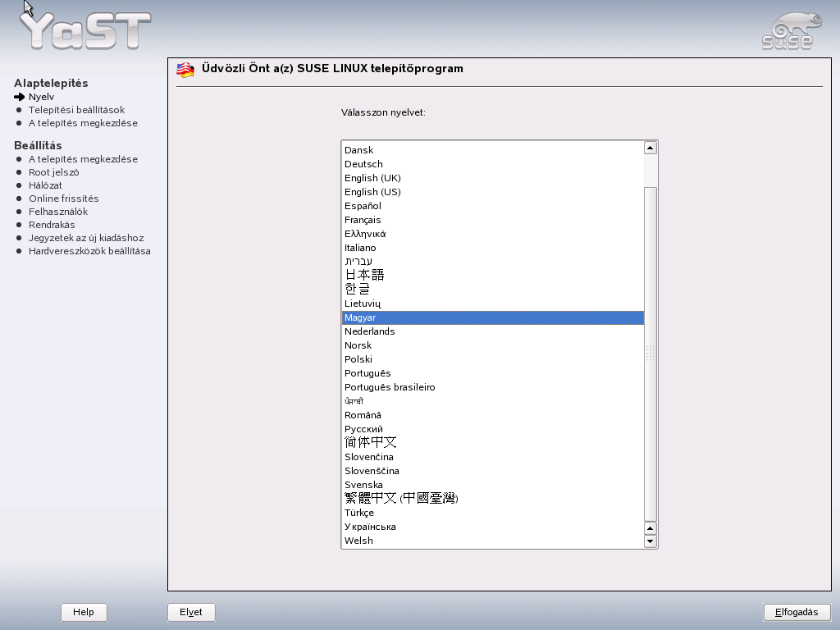This screenshot has height=630, width=840.
Task: Select the Hebrew עברית entry
Action: pos(493,262)
